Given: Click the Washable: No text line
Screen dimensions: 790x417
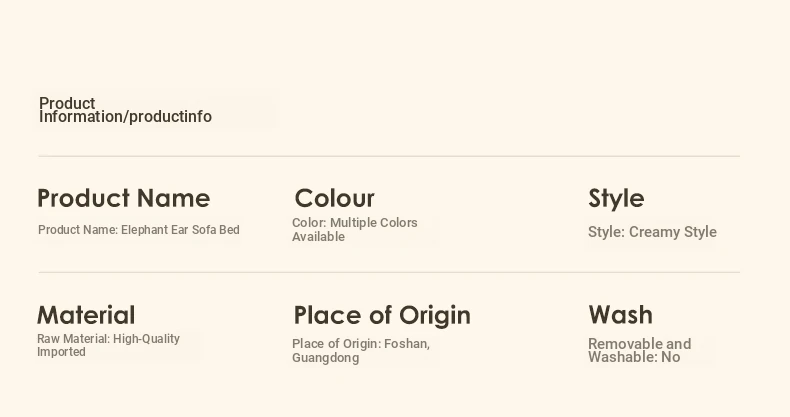Looking at the screenshot, I should 634,357.
